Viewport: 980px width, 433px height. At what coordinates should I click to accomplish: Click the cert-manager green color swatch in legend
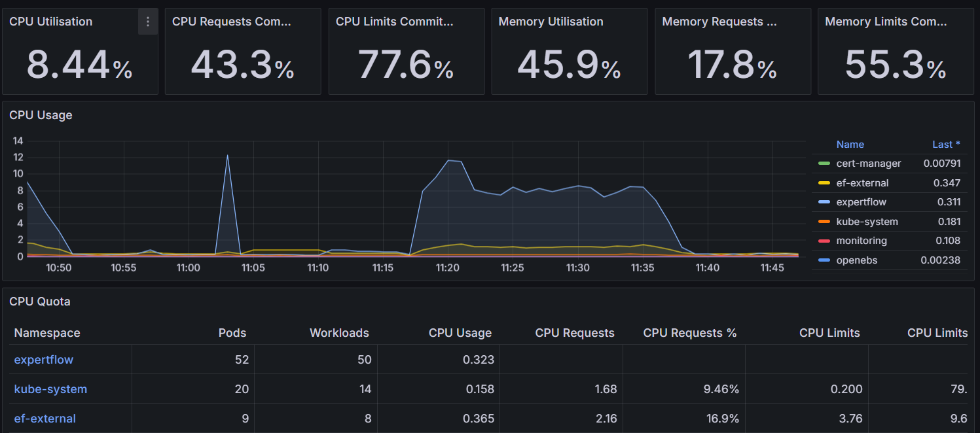824,164
